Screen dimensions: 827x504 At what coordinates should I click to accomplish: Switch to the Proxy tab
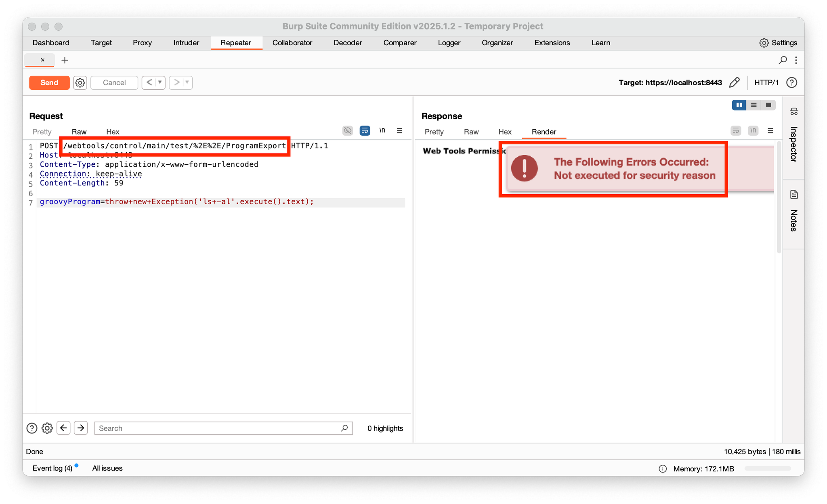coord(142,43)
